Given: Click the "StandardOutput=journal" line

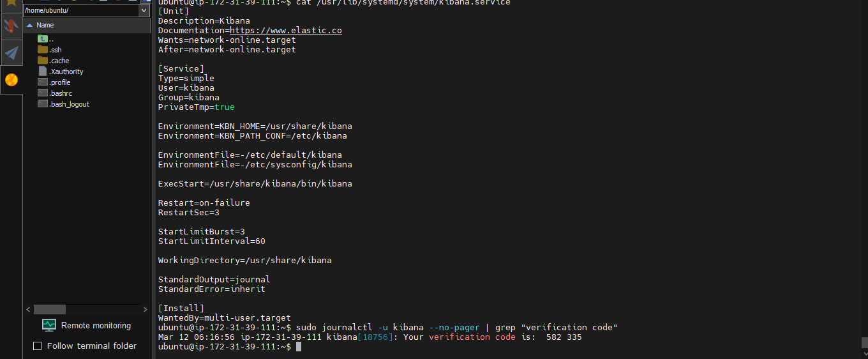Looking at the screenshot, I should point(214,279).
